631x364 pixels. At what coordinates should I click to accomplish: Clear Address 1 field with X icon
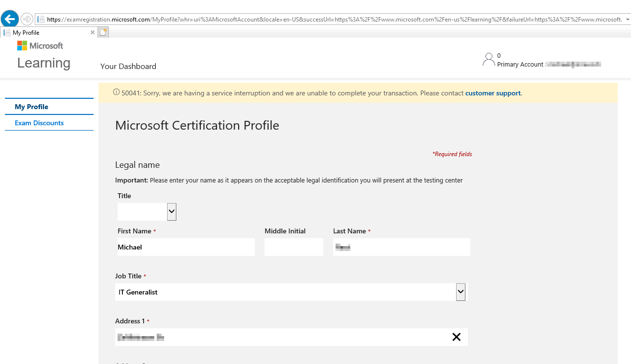[456, 337]
